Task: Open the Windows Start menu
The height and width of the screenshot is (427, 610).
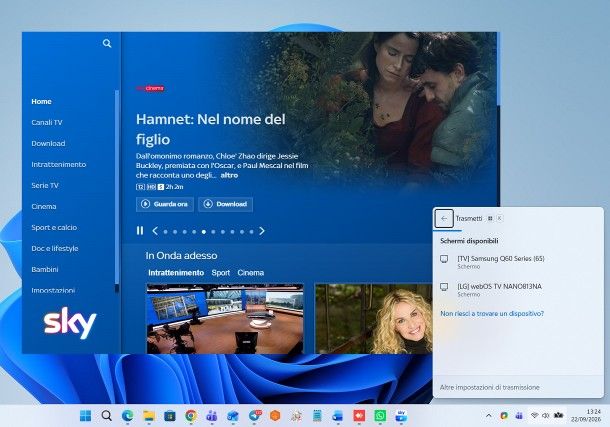Action: pyautogui.click(x=85, y=416)
